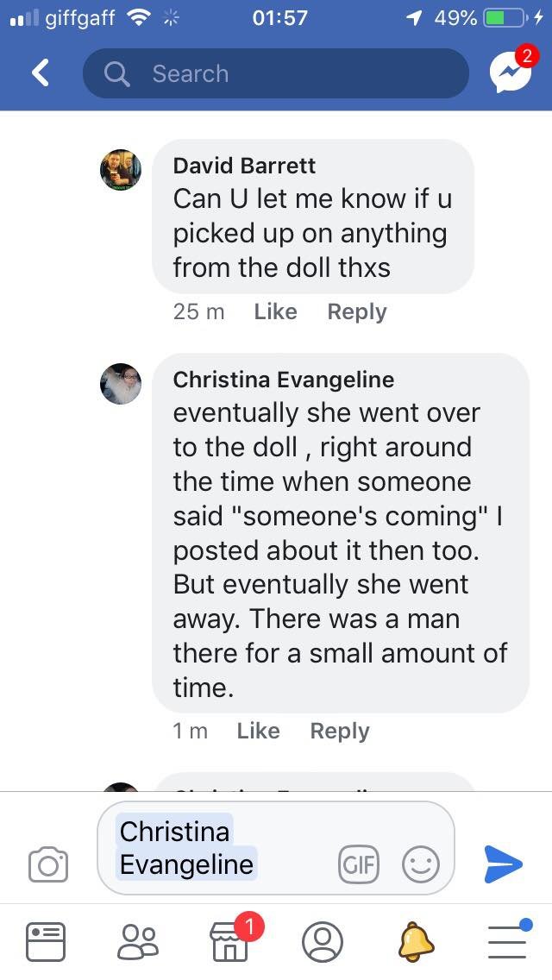Open the hamburger menu tab

coord(507,941)
